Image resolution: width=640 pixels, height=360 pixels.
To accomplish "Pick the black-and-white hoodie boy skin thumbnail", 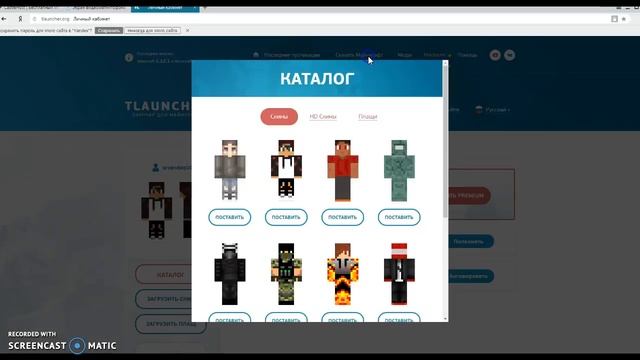I will click(286, 170).
